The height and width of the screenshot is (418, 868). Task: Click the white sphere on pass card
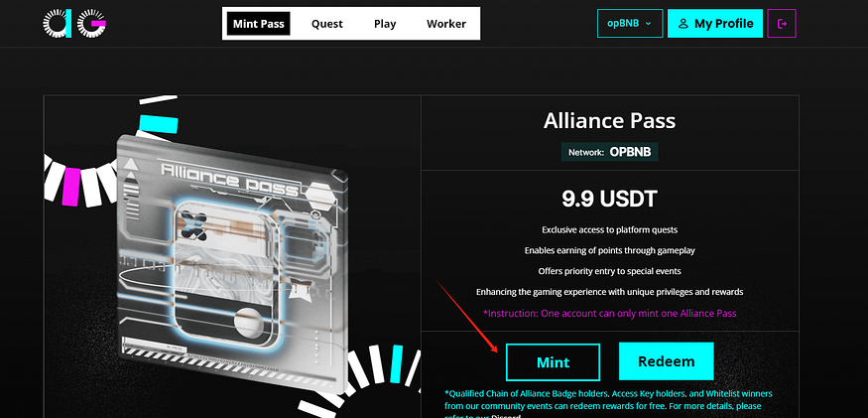247,324
